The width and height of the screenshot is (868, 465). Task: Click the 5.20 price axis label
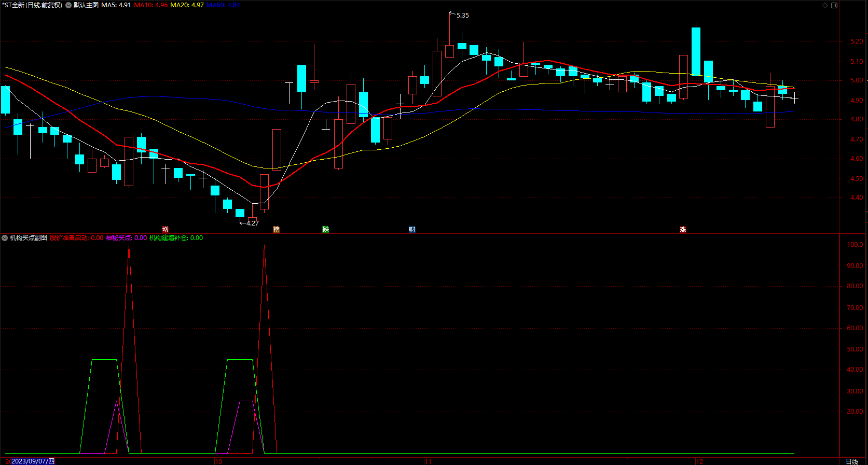coord(857,41)
